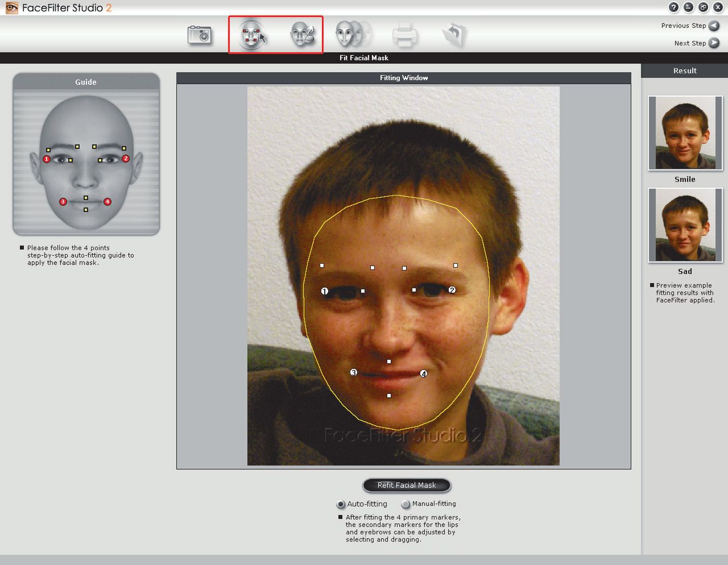Click the Guide panel header
The width and height of the screenshot is (728, 565).
click(86, 82)
